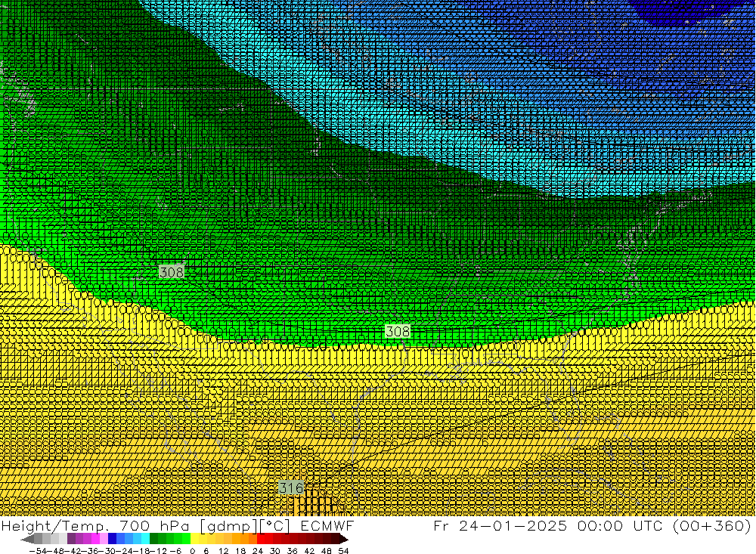This screenshot has width=756, height=554.
Task: Click the '30' positive legend value
Action: [x=275, y=551]
